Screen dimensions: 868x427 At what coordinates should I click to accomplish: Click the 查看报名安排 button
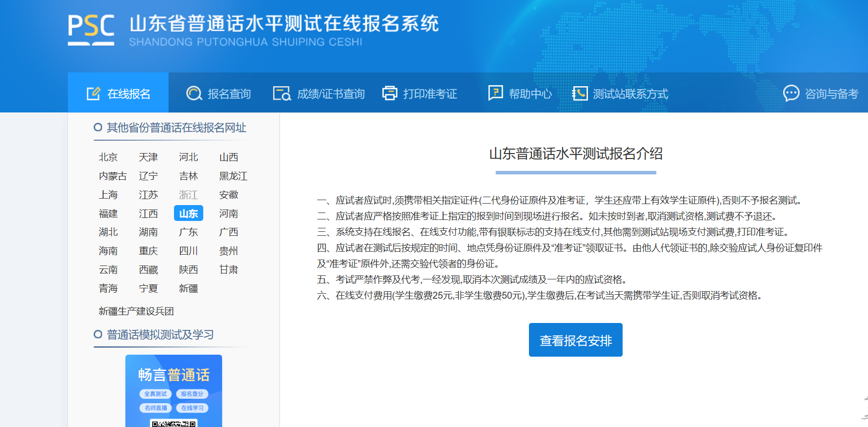click(x=576, y=340)
